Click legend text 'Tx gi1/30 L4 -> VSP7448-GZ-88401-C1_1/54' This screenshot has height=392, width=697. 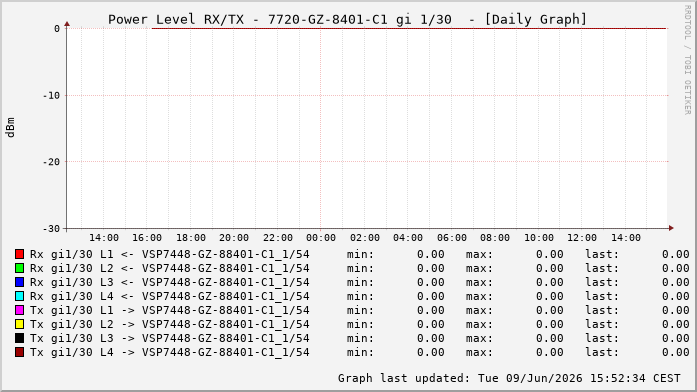(x=169, y=352)
